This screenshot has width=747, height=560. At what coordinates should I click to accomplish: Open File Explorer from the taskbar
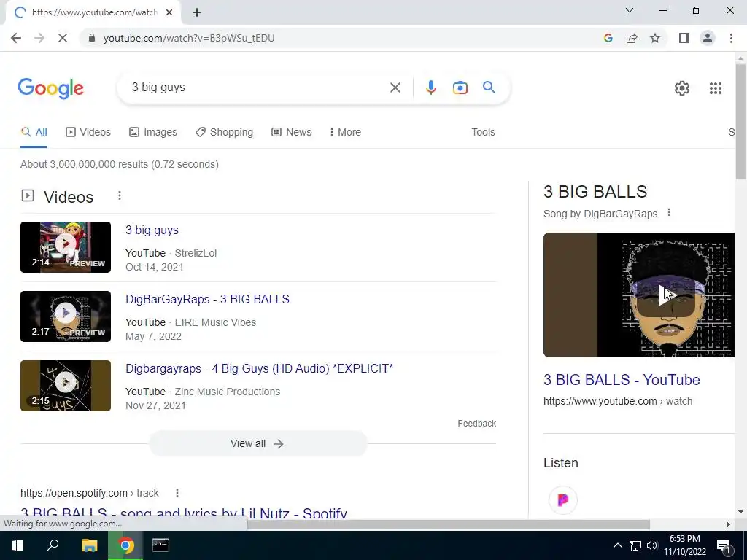89,545
